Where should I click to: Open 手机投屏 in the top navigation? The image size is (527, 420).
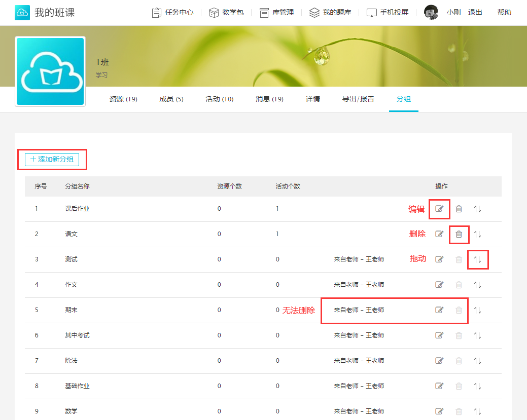click(388, 13)
